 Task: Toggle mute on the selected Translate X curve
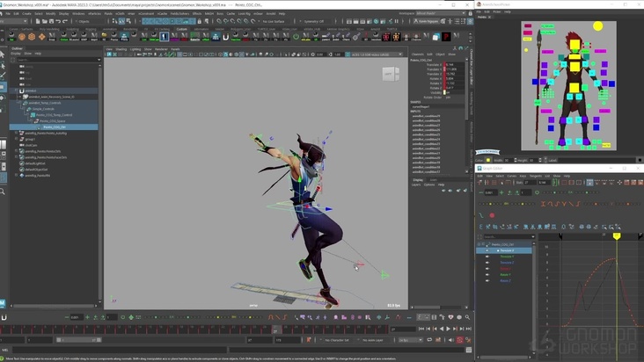(487, 250)
